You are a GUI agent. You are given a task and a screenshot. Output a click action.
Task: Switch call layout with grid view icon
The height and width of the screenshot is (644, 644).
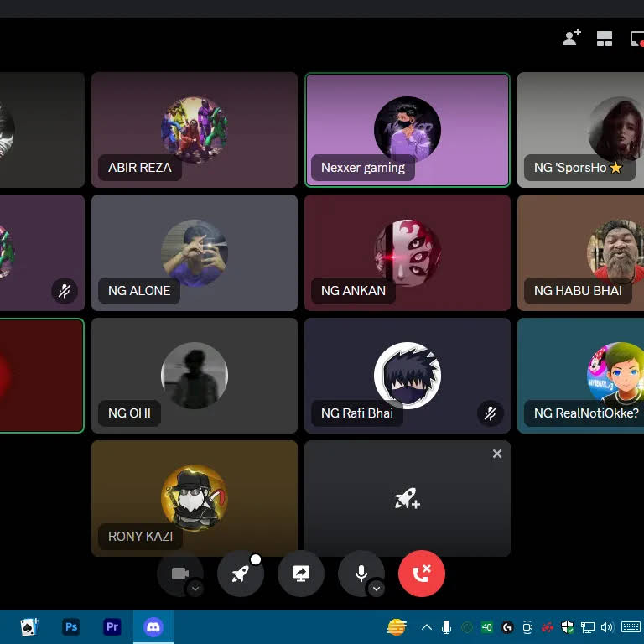coord(605,39)
